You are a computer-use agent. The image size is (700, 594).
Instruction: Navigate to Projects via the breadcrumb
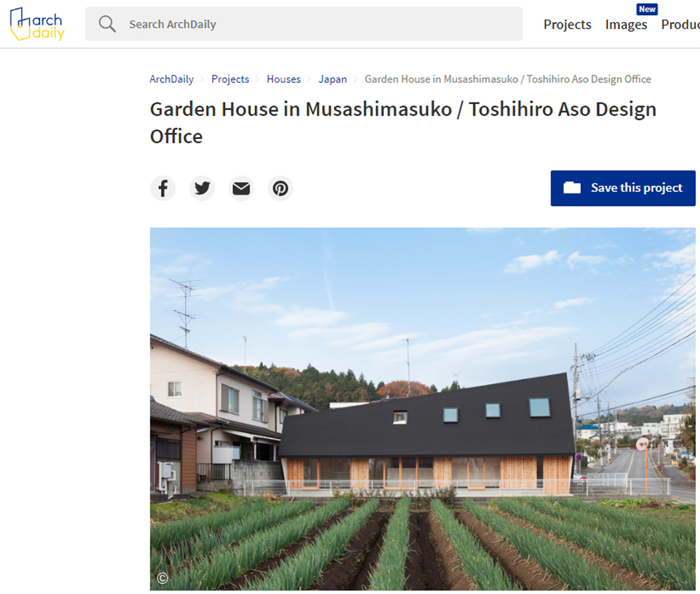tap(230, 79)
